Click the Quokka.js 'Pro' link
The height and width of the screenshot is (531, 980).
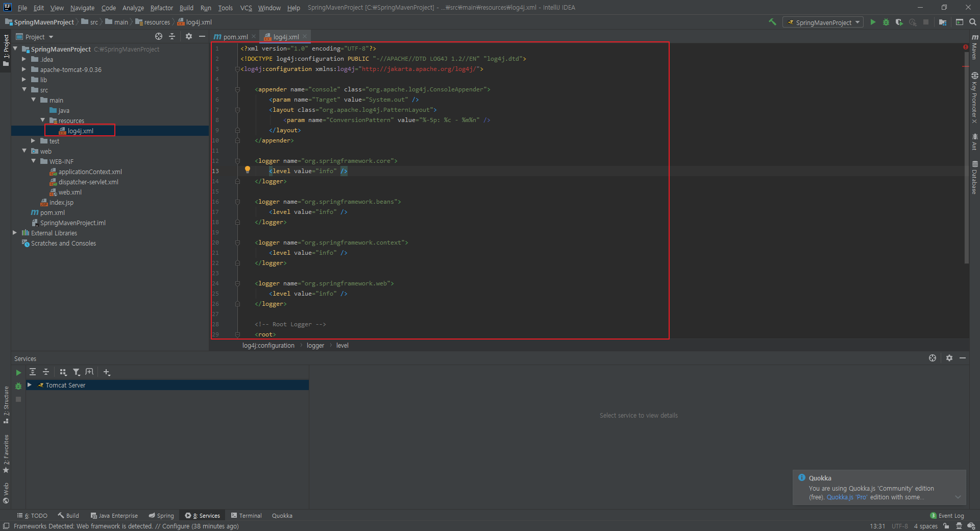(847, 497)
